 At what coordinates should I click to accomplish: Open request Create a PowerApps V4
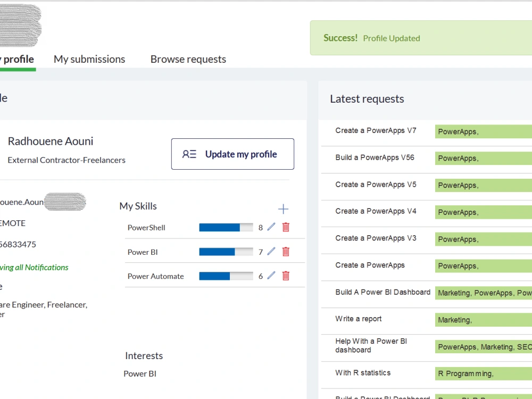[x=376, y=211]
